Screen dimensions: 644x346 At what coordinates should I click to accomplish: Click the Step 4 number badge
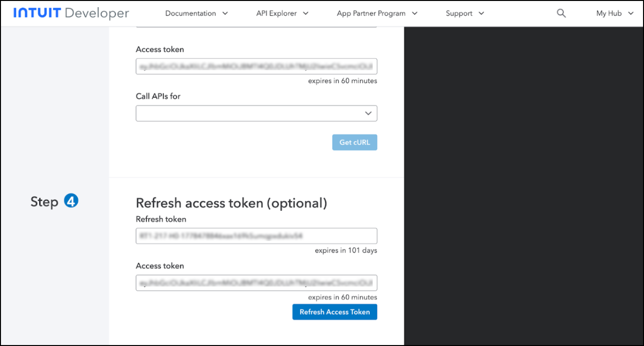pyautogui.click(x=71, y=201)
